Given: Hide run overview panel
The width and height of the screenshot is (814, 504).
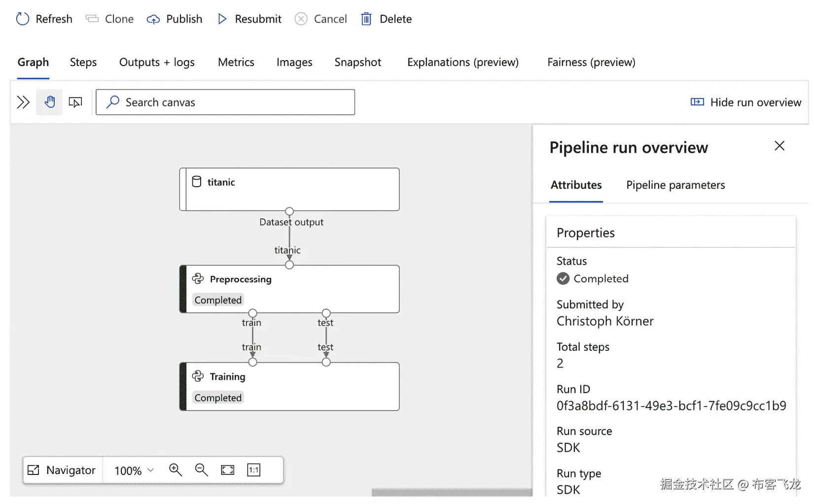Looking at the screenshot, I should pyautogui.click(x=746, y=102).
